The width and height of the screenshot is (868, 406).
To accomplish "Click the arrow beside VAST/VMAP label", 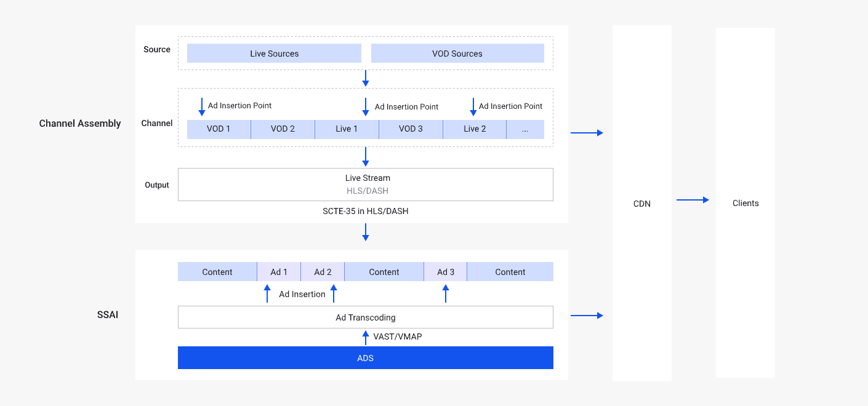I will (x=366, y=337).
